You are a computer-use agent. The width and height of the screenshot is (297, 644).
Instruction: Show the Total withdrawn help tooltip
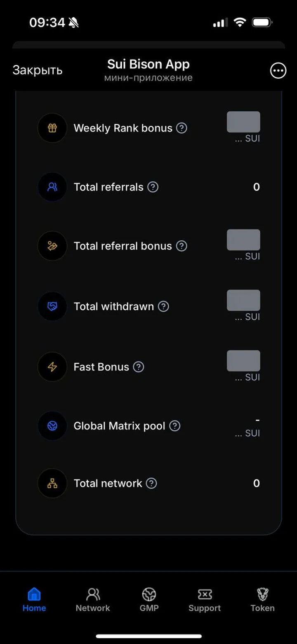[164, 306]
